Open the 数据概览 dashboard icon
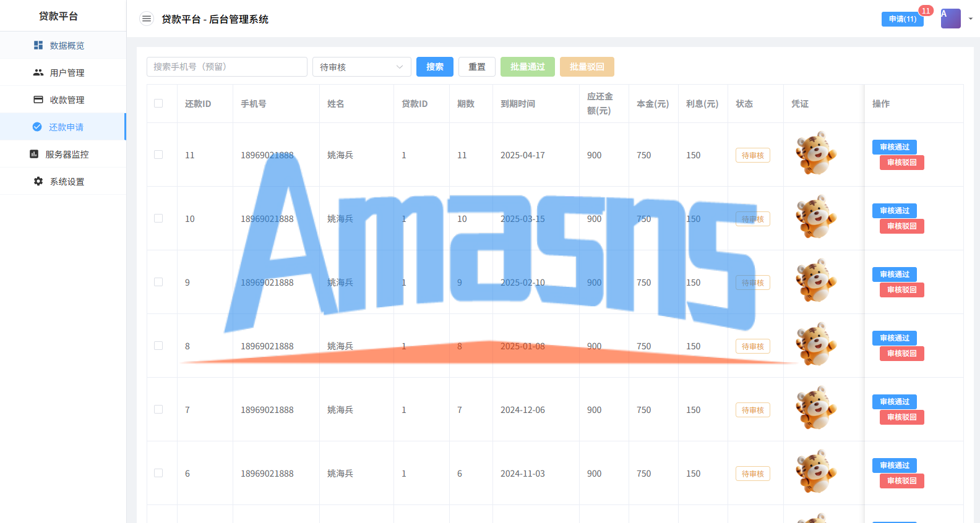The image size is (980, 523). coord(38,45)
